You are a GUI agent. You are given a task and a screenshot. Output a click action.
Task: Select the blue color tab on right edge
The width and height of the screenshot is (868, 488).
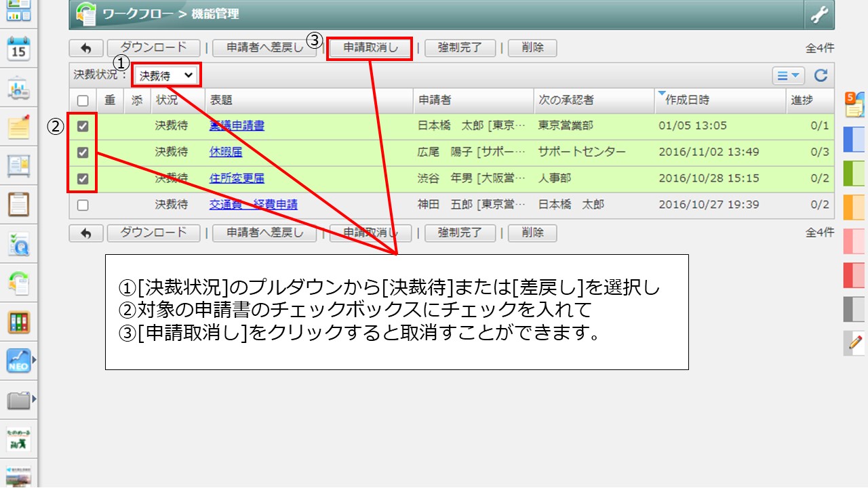855,138
